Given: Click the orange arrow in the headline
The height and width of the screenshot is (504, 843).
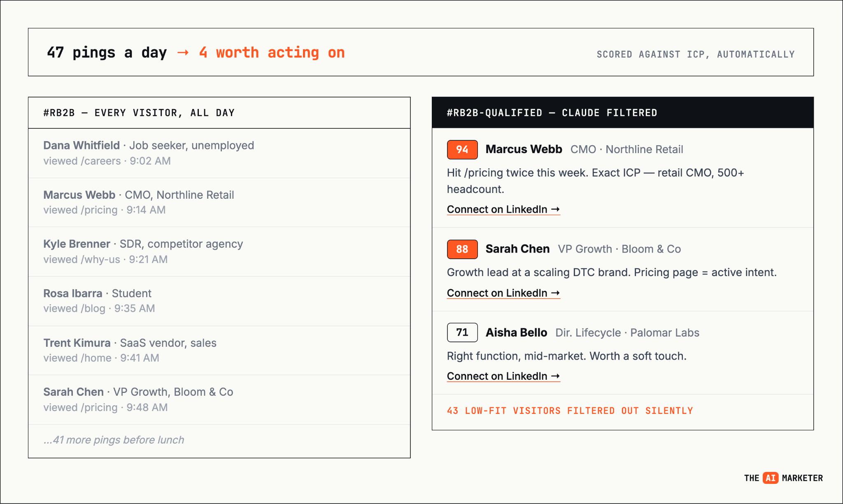Looking at the screenshot, I should coord(183,53).
